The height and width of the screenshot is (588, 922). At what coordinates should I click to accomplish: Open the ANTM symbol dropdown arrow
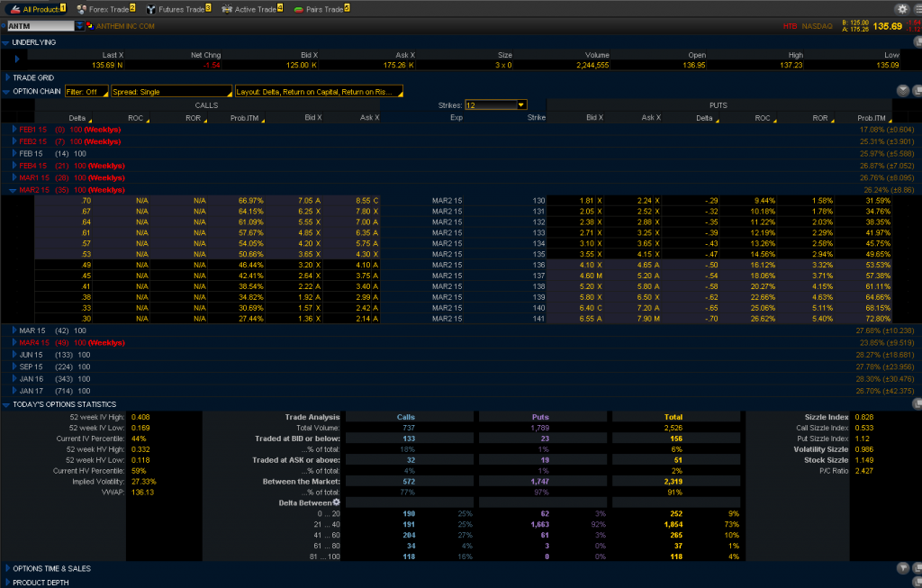(79, 26)
